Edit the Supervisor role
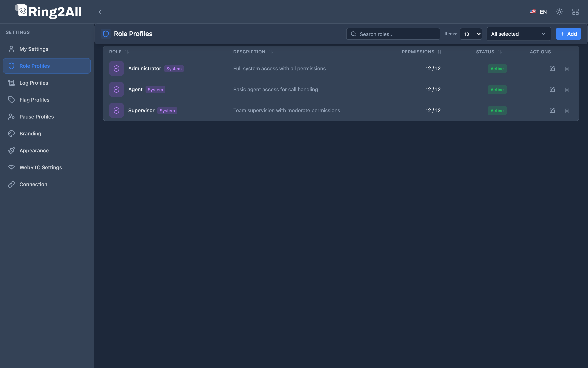Image resolution: width=588 pixels, height=368 pixels. coord(552,110)
